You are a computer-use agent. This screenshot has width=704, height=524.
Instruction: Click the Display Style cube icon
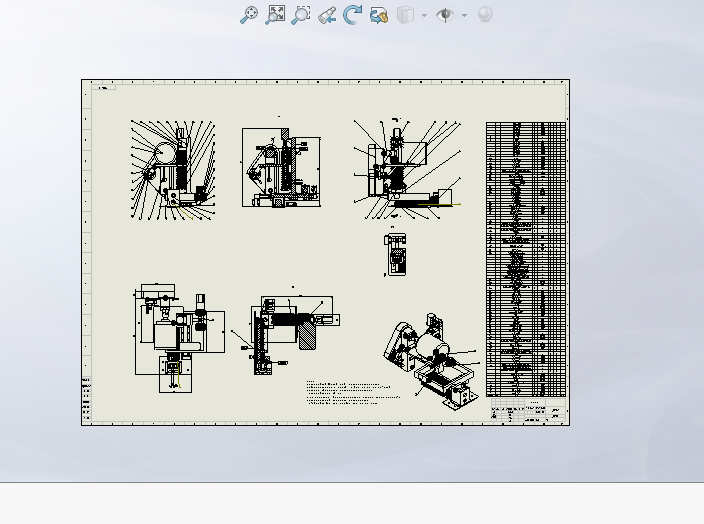coord(405,15)
